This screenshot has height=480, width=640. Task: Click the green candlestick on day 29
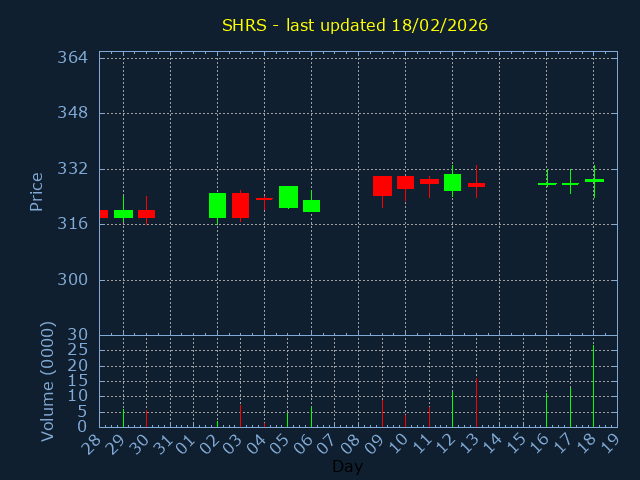pyautogui.click(x=123, y=213)
